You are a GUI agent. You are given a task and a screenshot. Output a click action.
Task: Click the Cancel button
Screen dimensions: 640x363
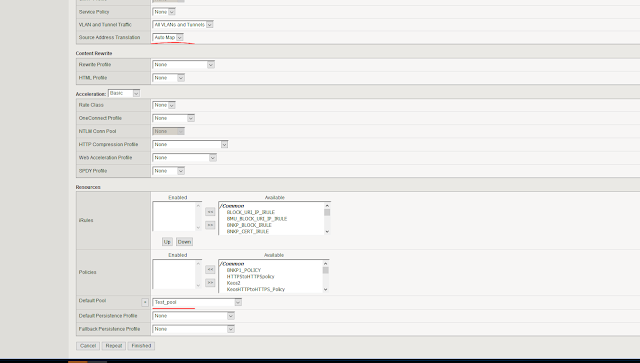[88, 346]
